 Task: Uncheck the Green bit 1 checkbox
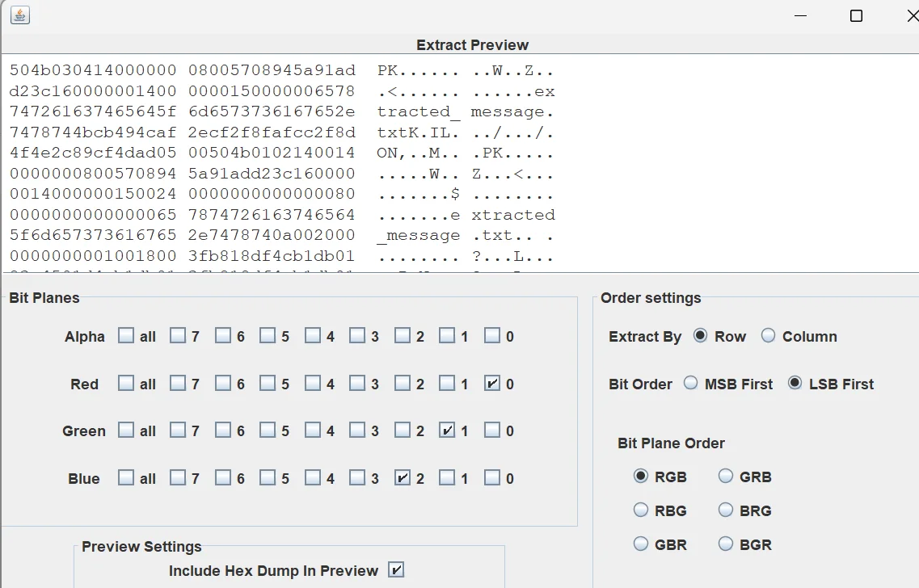tap(447, 430)
